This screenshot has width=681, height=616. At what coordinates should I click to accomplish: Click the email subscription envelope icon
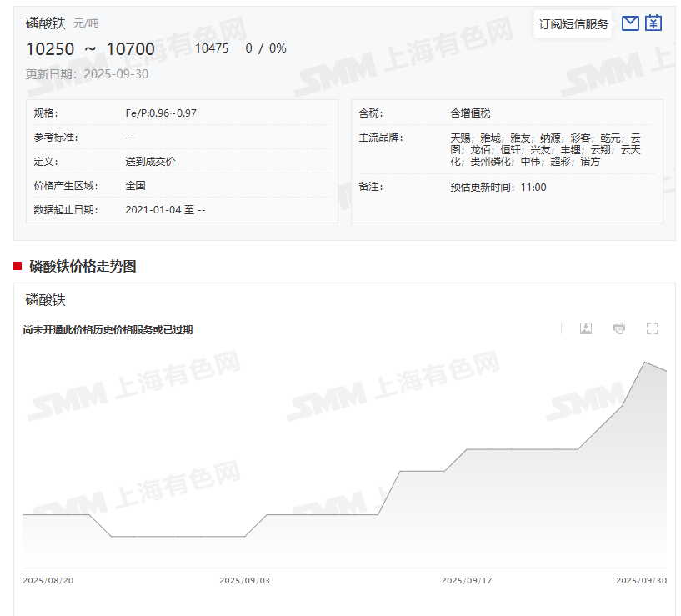(630, 23)
